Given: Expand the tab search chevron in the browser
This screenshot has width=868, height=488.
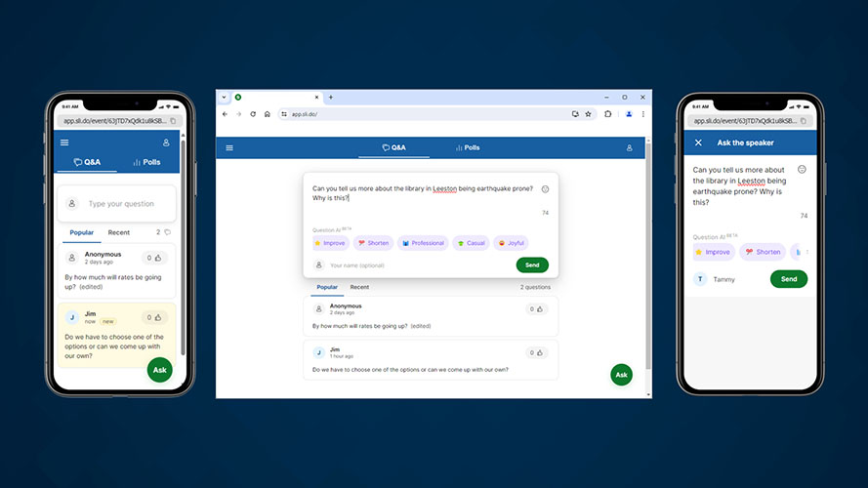Looking at the screenshot, I should pos(224,98).
